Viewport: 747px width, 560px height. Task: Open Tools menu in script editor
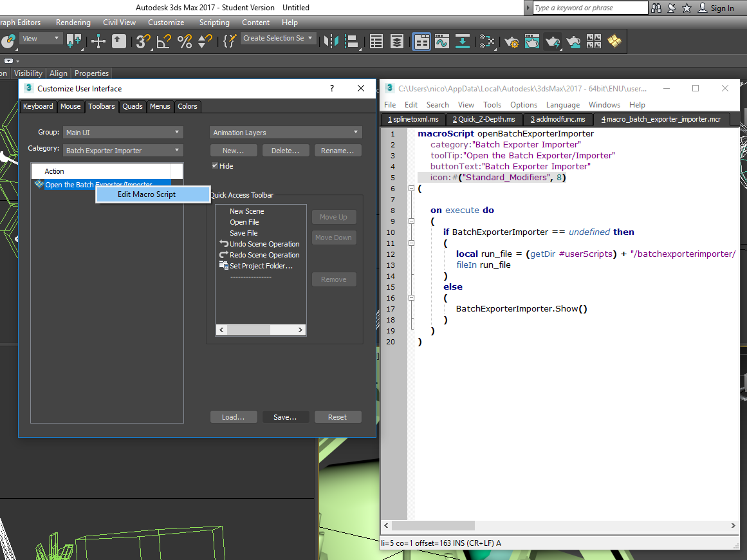pos(492,105)
